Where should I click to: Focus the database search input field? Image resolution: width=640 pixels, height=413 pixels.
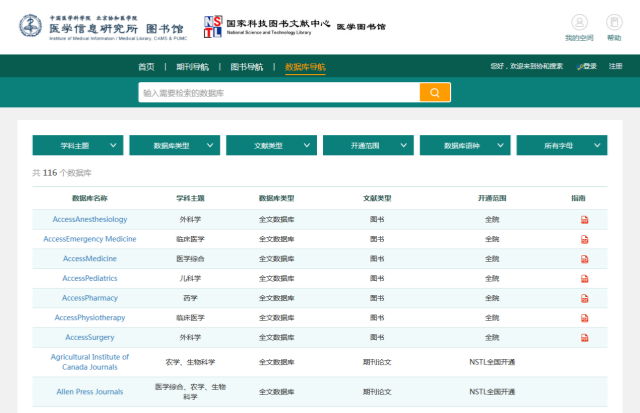(278, 93)
